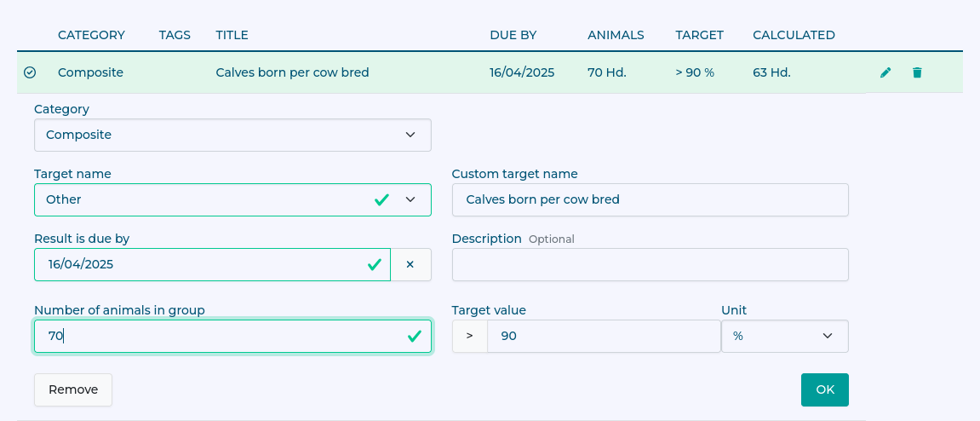Click the circled checkmark icon beside Composite
This screenshot has width=980, height=421.
coord(30,72)
